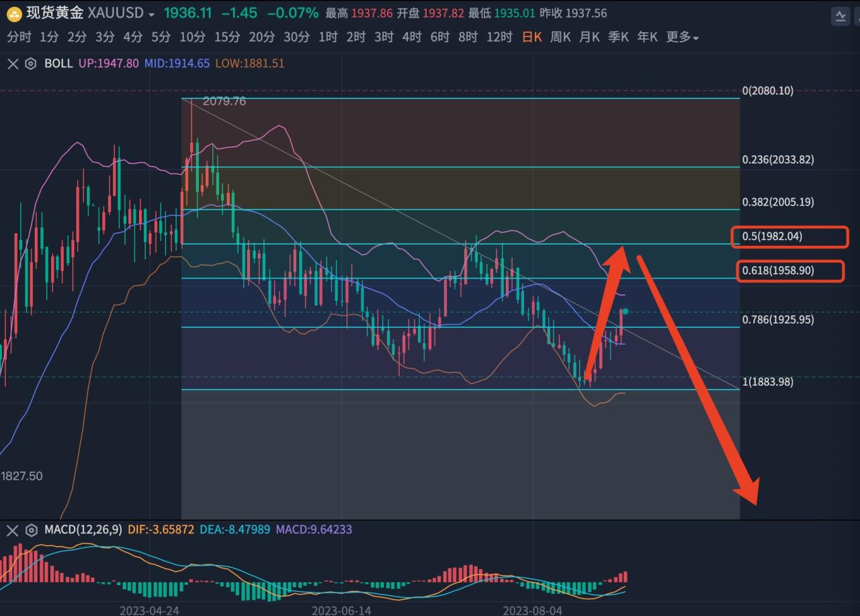Select the 1时 timeframe
This screenshot has height=616, width=860.
pos(328,38)
